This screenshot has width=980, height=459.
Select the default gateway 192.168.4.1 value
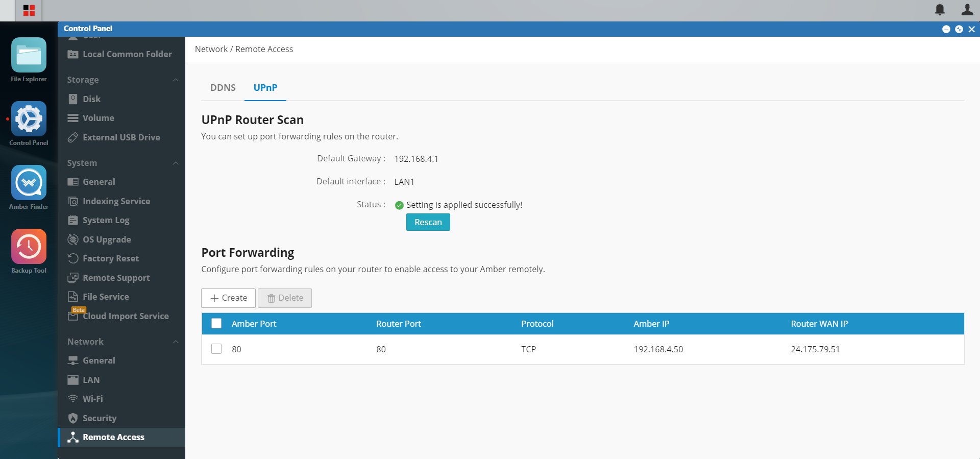(x=416, y=159)
